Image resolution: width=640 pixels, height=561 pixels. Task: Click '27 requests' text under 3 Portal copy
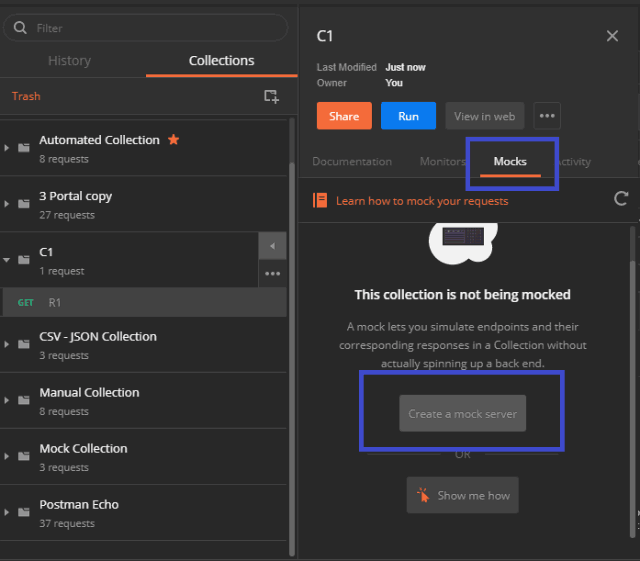[67, 215]
